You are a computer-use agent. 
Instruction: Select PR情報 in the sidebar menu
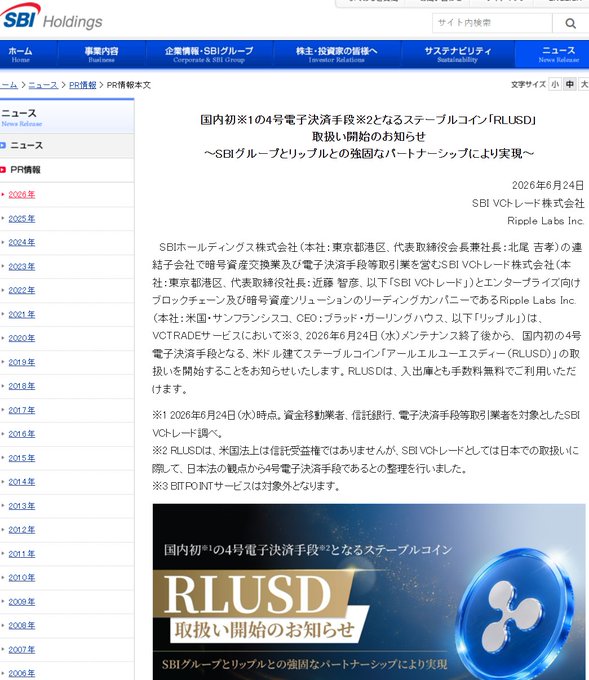click(x=67, y=170)
